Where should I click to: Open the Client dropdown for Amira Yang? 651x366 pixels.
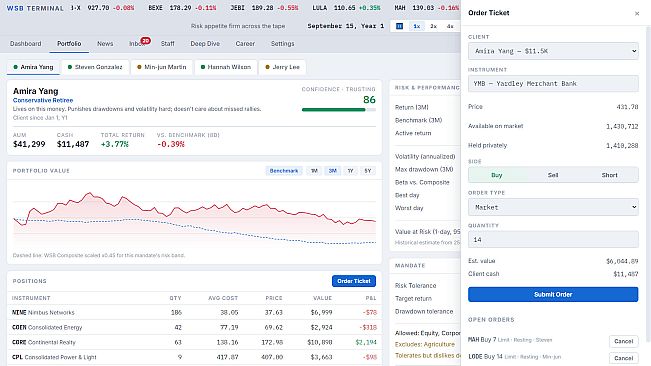(x=553, y=51)
